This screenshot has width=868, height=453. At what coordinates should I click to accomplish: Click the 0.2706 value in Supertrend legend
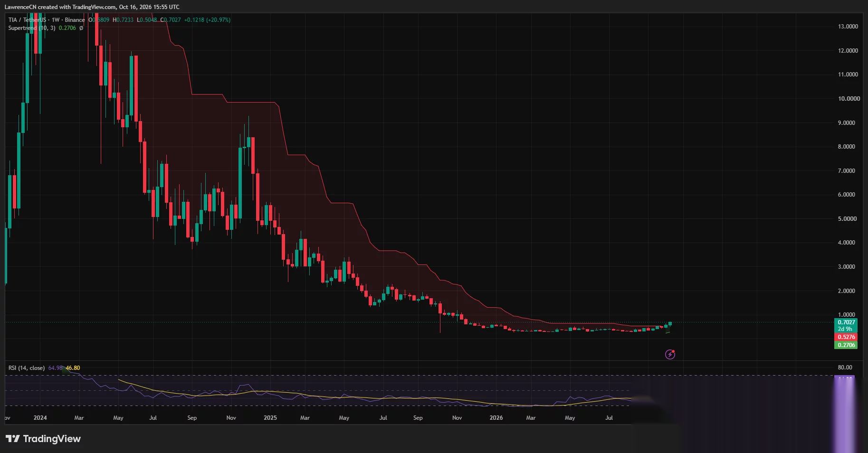[67, 28]
